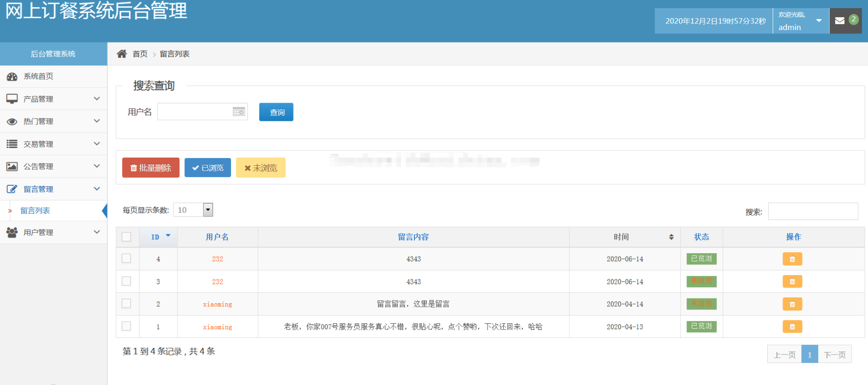This screenshot has height=385, width=868.
Task: Select page 1 in pagination
Action: pos(810,354)
